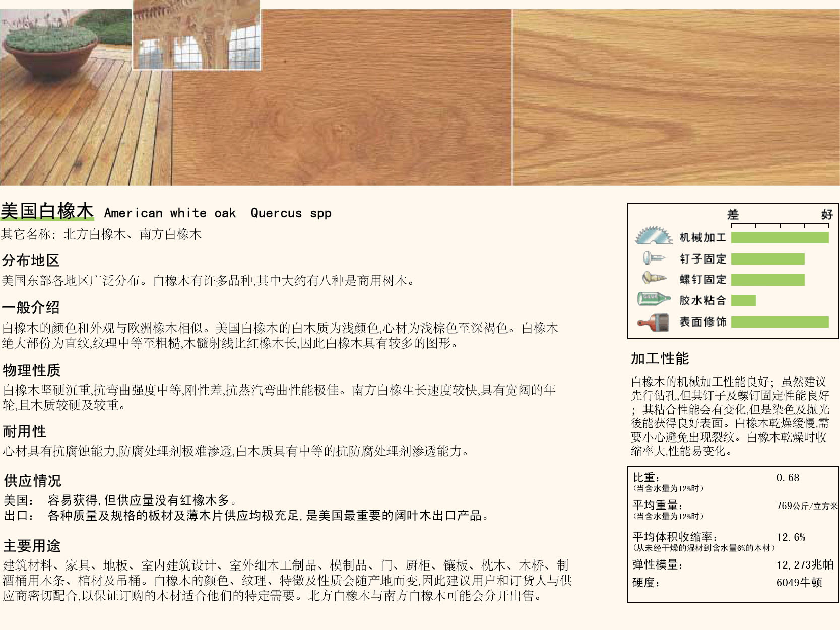
Task: Click the sentence starting 美国东部各地区广泛分布
Action: click(x=208, y=281)
